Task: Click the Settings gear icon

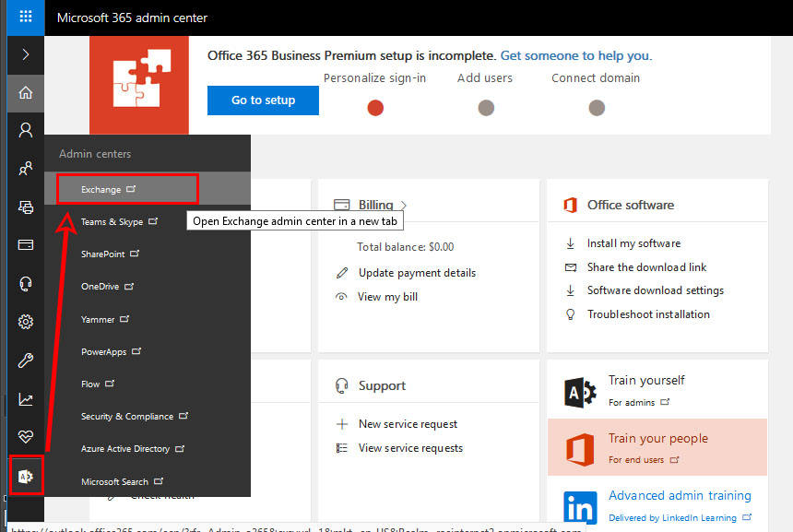Action: 25,321
